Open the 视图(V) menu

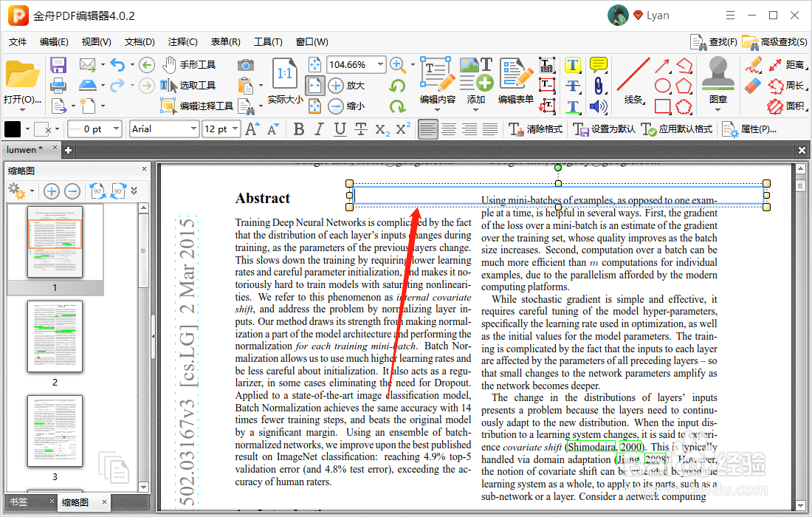pyautogui.click(x=96, y=42)
